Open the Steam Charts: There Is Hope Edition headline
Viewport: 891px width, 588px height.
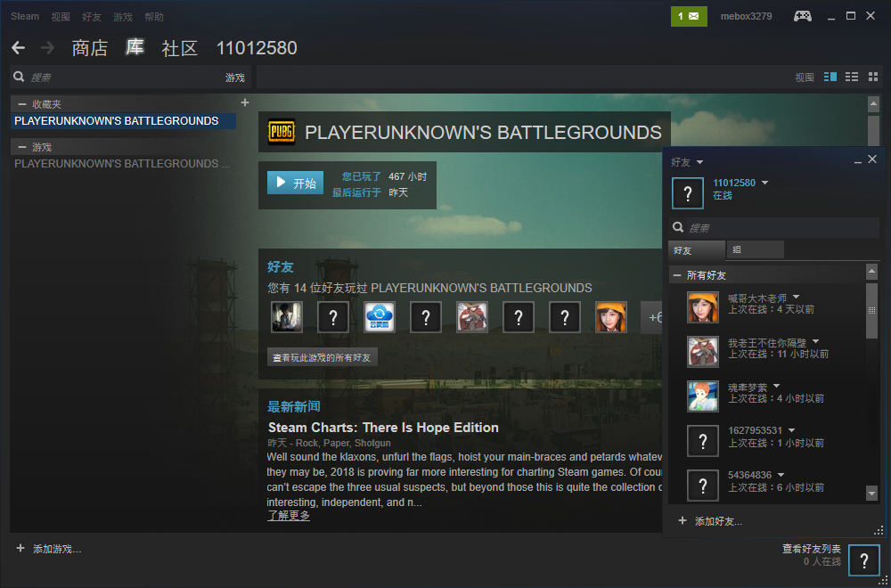[x=383, y=428]
